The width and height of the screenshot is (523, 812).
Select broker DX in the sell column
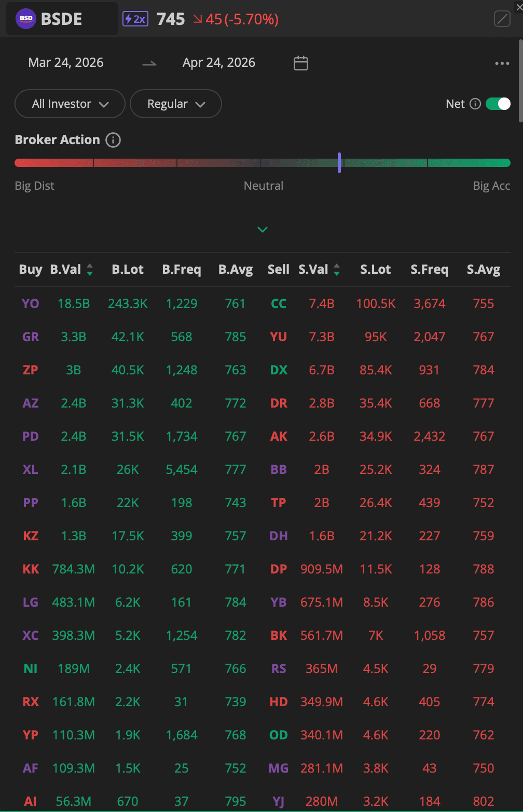coord(278,370)
